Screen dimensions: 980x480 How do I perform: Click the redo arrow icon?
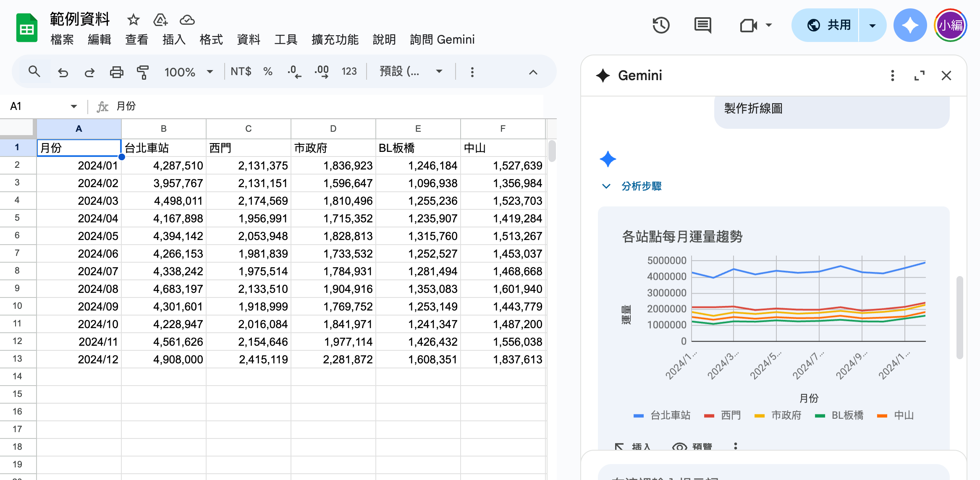89,72
